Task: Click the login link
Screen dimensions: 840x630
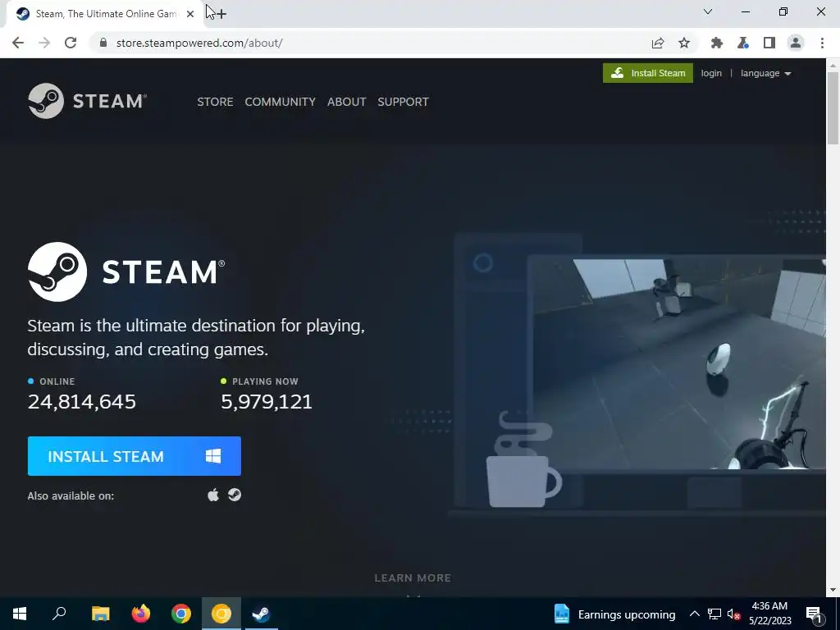Action: tap(711, 73)
